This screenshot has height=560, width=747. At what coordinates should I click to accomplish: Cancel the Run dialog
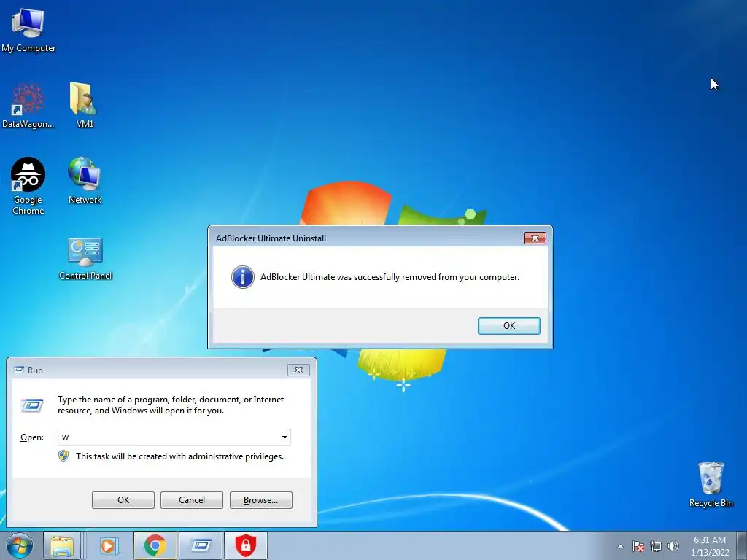coord(192,500)
